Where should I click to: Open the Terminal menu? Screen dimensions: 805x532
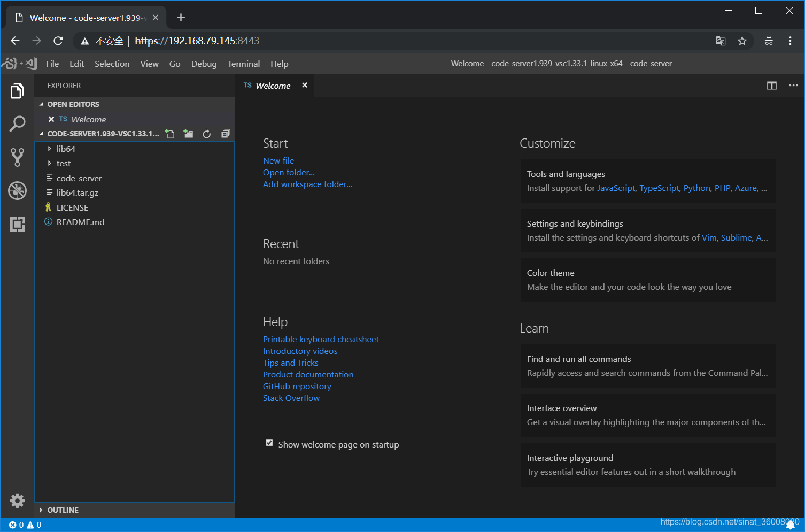click(244, 64)
